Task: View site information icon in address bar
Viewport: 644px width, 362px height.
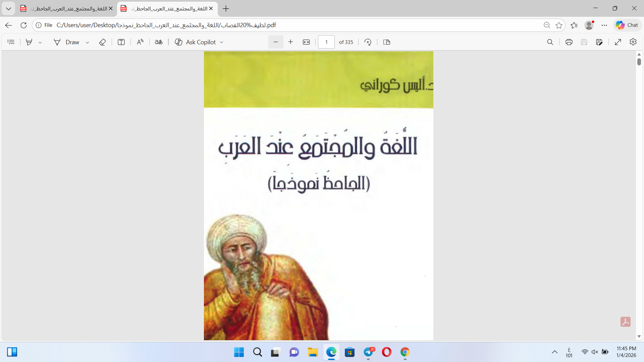Action: point(39,25)
